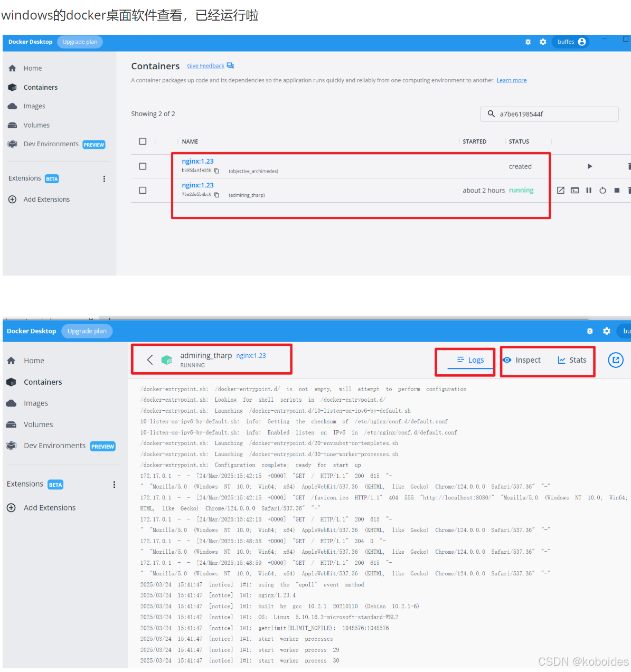Viewport: 631px width, 672px height.
Task: Open Extensions options menu in containers list window
Action: coord(104,179)
